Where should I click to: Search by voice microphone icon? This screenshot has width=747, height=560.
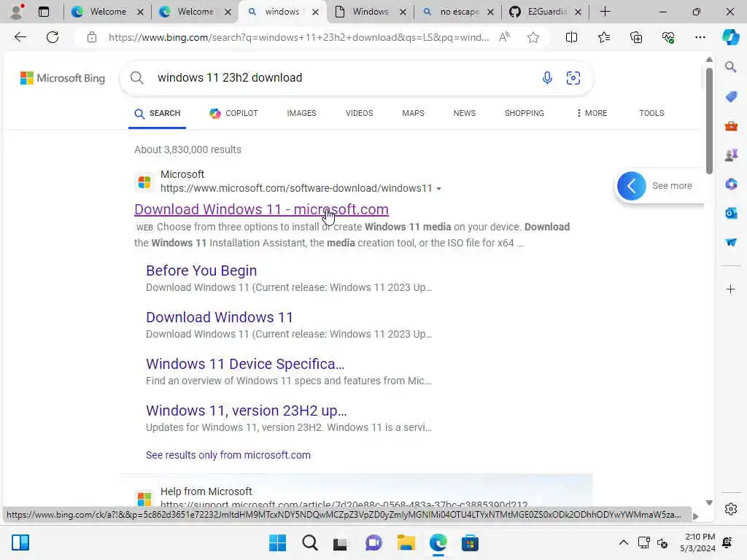[547, 77]
